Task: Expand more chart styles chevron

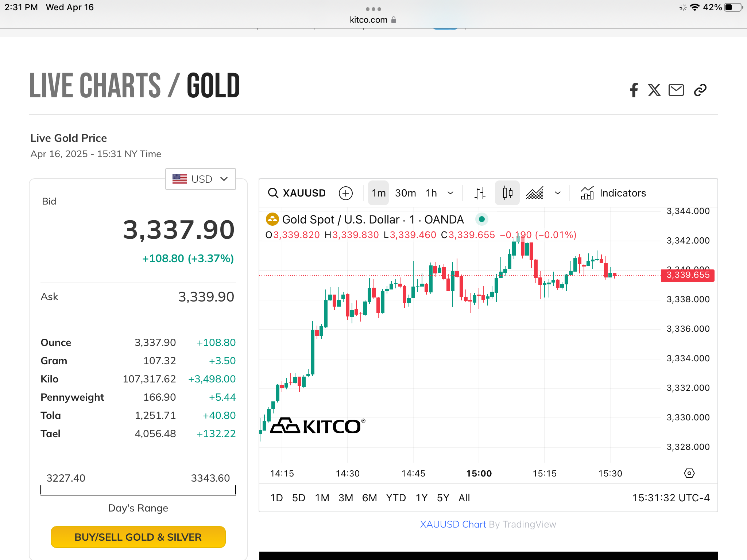Action: (x=558, y=193)
